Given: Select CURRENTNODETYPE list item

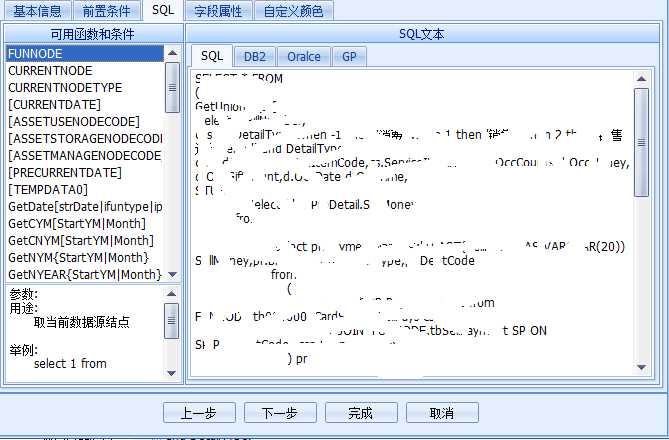Looking at the screenshot, I should point(84,88).
